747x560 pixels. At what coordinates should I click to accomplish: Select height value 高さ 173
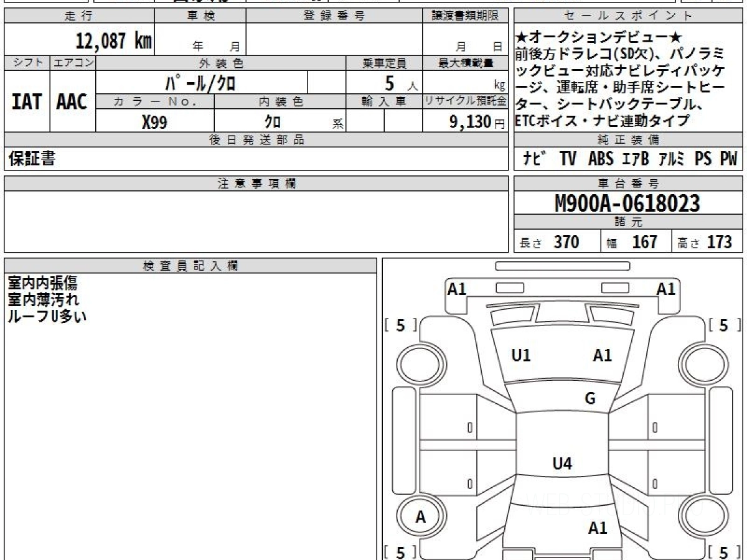point(705,242)
